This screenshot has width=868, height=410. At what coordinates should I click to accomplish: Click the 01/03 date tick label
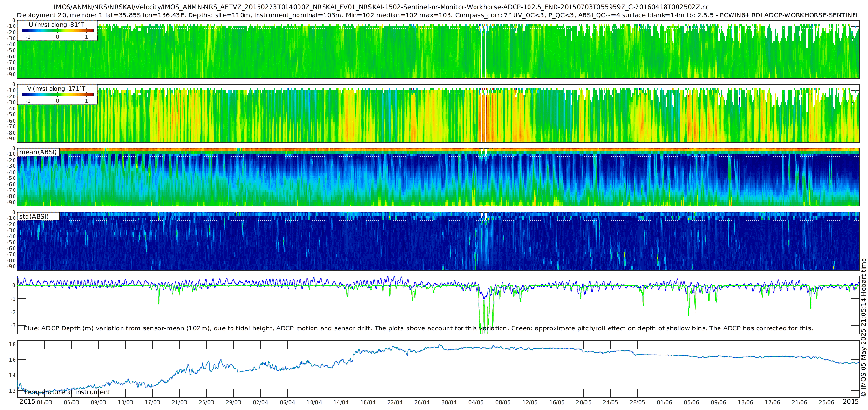[x=44, y=402]
